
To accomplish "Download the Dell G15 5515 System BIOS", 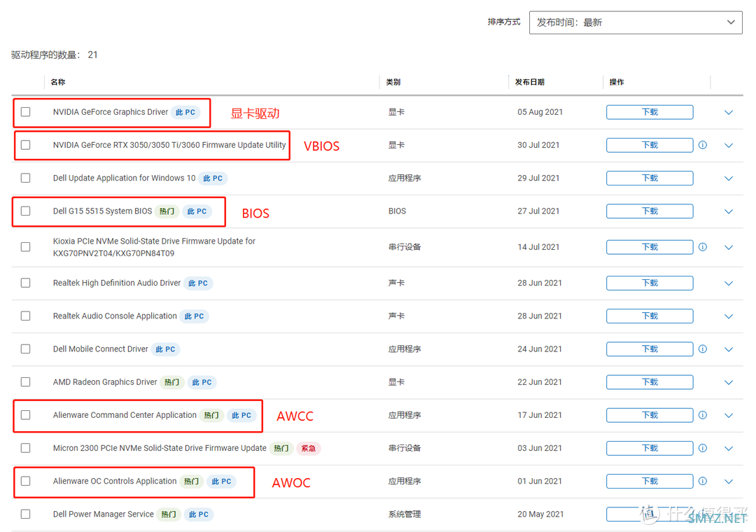I will 650,211.
